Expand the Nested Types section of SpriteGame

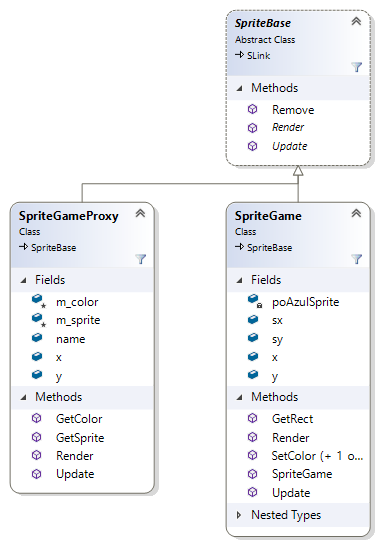click(239, 515)
